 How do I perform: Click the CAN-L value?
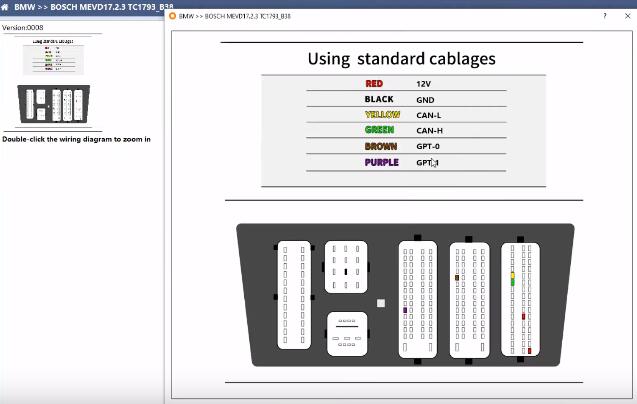(429, 115)
